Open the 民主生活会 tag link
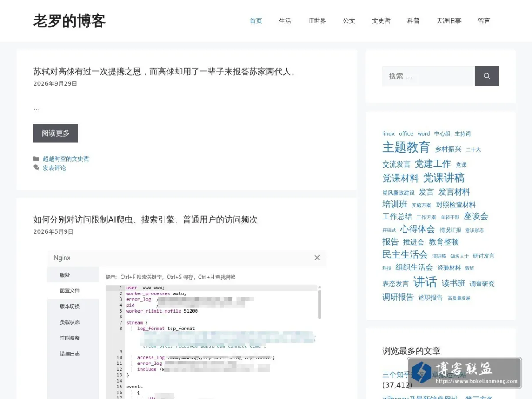The height and width of the screenshot is (399, 532). coord(405,254)
